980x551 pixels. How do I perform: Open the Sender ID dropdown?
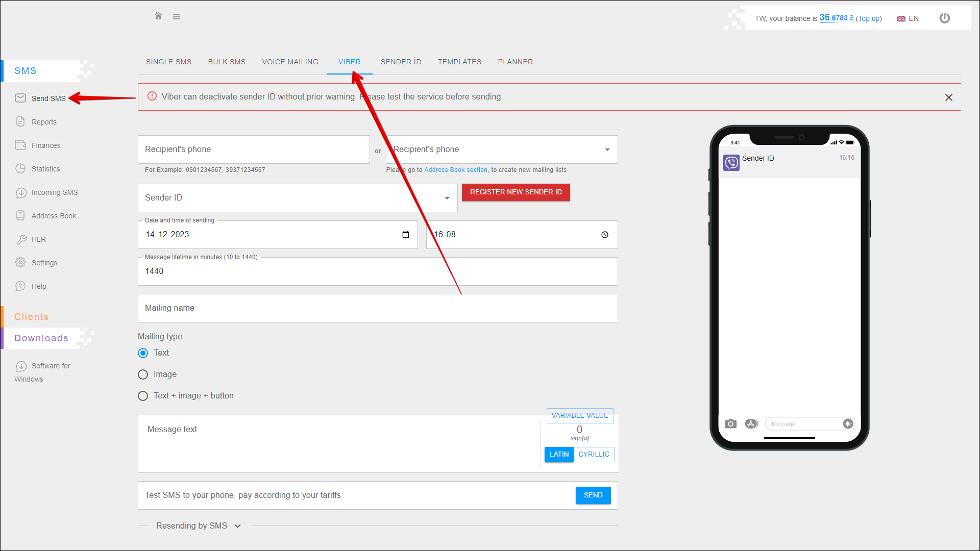tap(298, 198)
